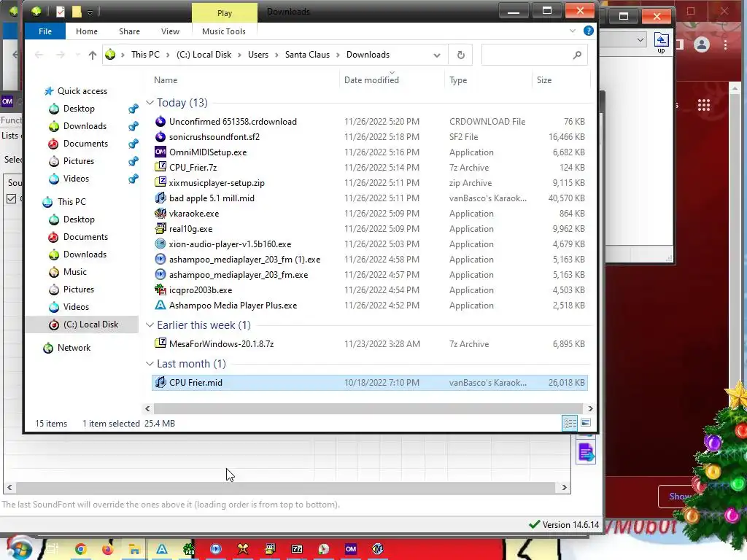Select the Play contextual tab
This screenshot has width=747, height=560.
point(225,13)
